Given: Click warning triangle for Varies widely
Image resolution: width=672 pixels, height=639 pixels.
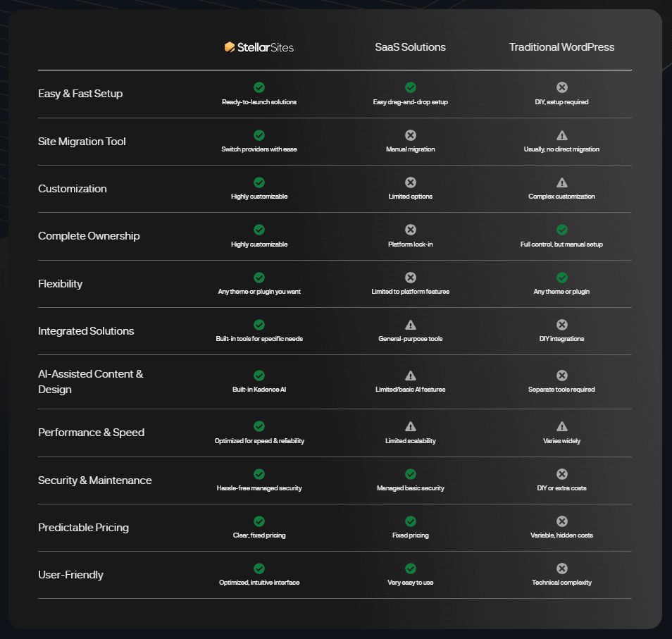Looking at the screenshot, I should (x=561, y=426).
